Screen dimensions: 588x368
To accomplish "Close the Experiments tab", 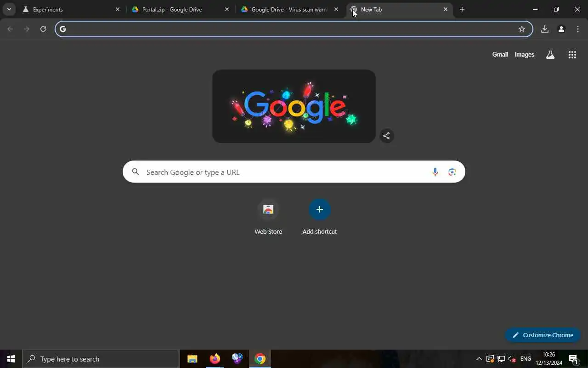I will (118, 9).
